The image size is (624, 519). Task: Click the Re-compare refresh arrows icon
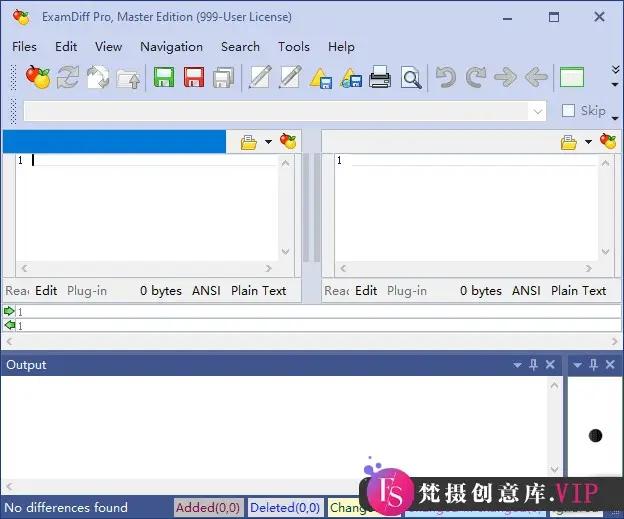(x=68, y=77)
